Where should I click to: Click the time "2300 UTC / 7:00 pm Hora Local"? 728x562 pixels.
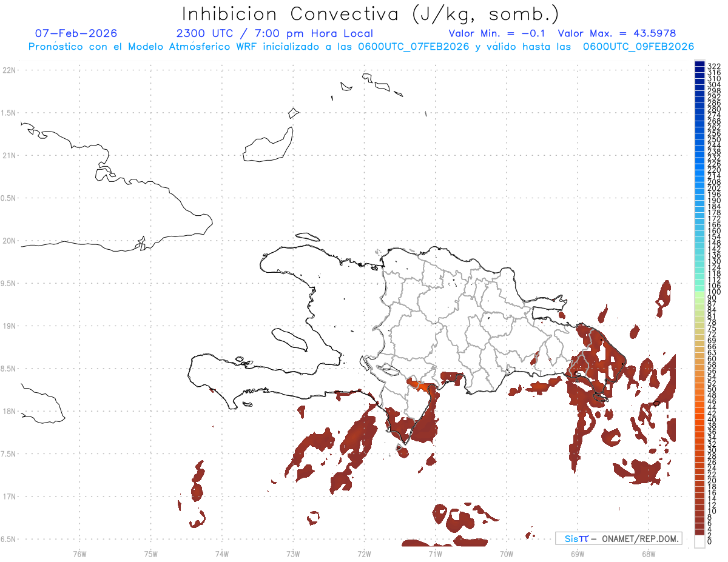point(275,33)
